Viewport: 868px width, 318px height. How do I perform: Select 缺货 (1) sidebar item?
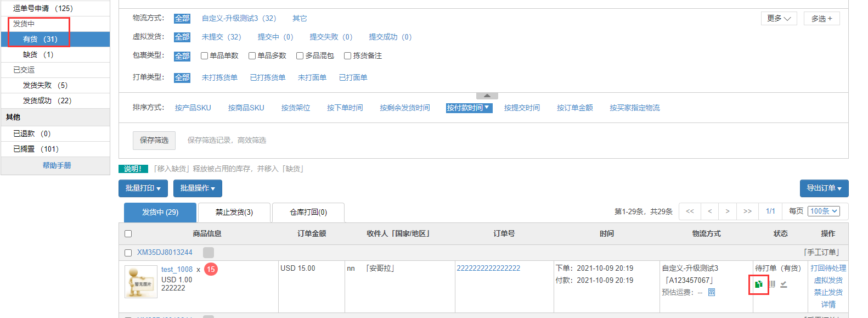coord(55,54)
